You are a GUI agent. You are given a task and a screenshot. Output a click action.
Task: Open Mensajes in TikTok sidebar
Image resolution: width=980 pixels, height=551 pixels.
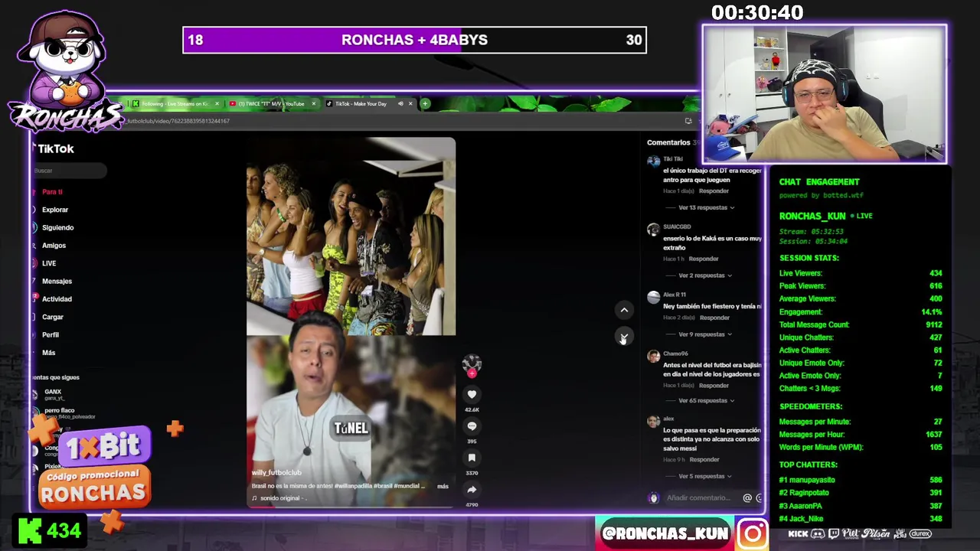point(57,282)
